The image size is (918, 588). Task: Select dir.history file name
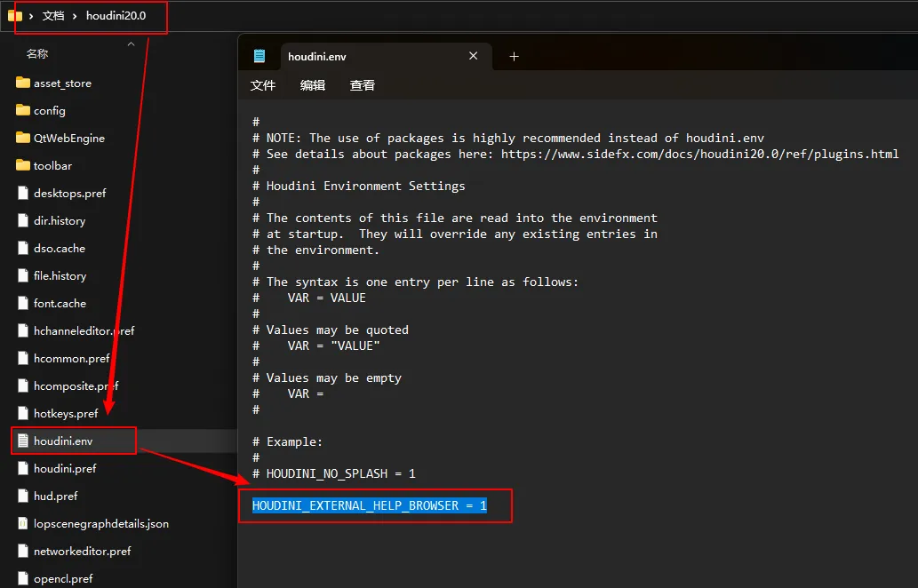click(60, 220)
